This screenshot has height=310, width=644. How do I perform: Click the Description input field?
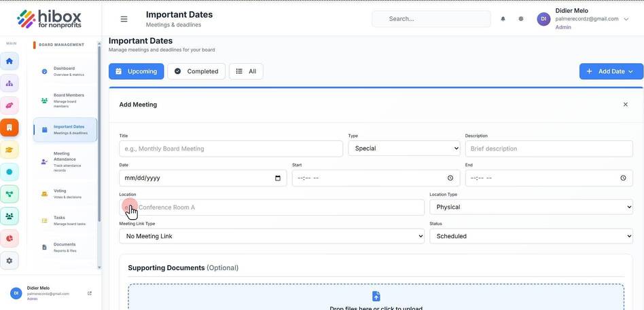pyautogui.click(x=549, y=149)
